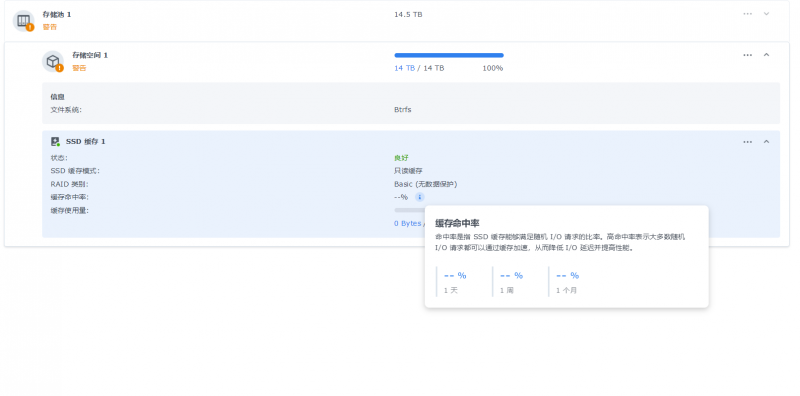The image size is (800, 396).
Task: Open the three-dot menu for Volume 1
Action: pyautogui.click(x=747, y=55)
